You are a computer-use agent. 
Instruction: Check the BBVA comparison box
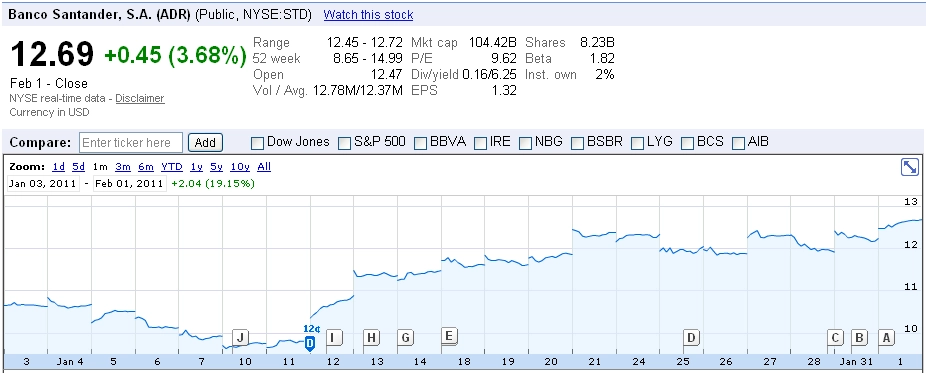[420, 143]
